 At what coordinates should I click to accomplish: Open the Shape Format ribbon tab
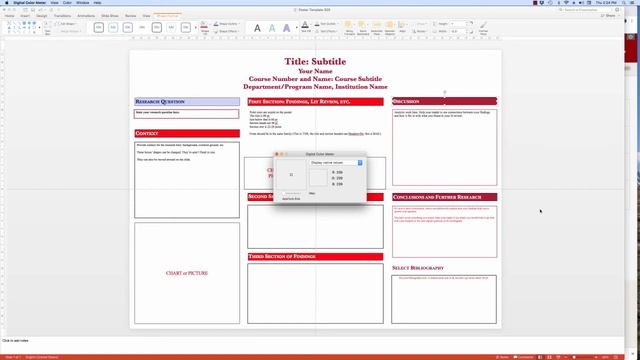(168, 16)
